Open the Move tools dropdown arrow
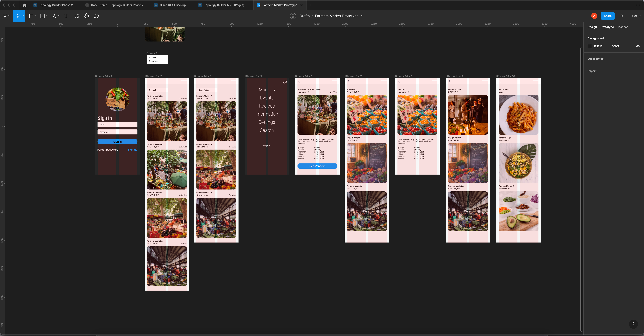The height and width of the screenshot is (336, 644). [x=23, y=16]
